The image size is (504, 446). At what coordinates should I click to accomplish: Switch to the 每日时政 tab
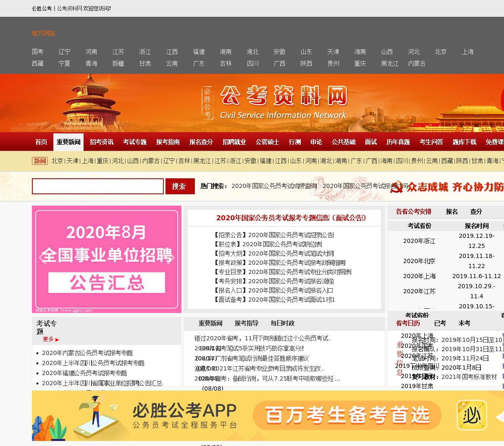283,323
